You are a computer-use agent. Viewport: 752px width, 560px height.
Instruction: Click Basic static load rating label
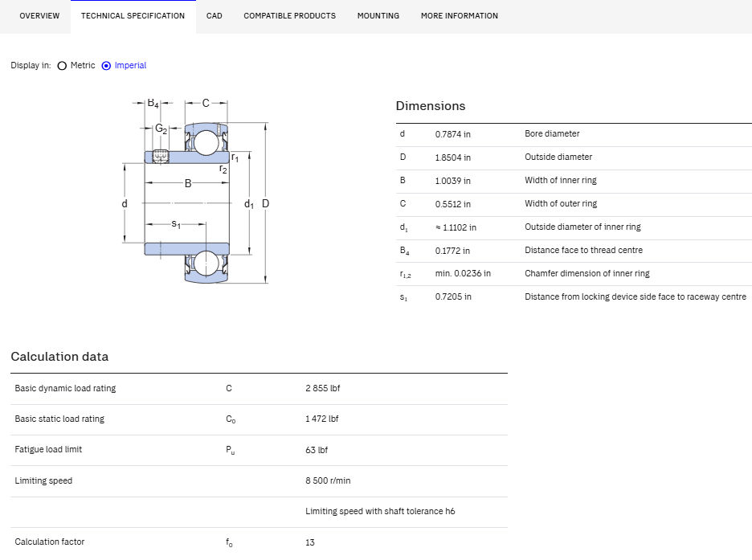(x=59, y=419)
